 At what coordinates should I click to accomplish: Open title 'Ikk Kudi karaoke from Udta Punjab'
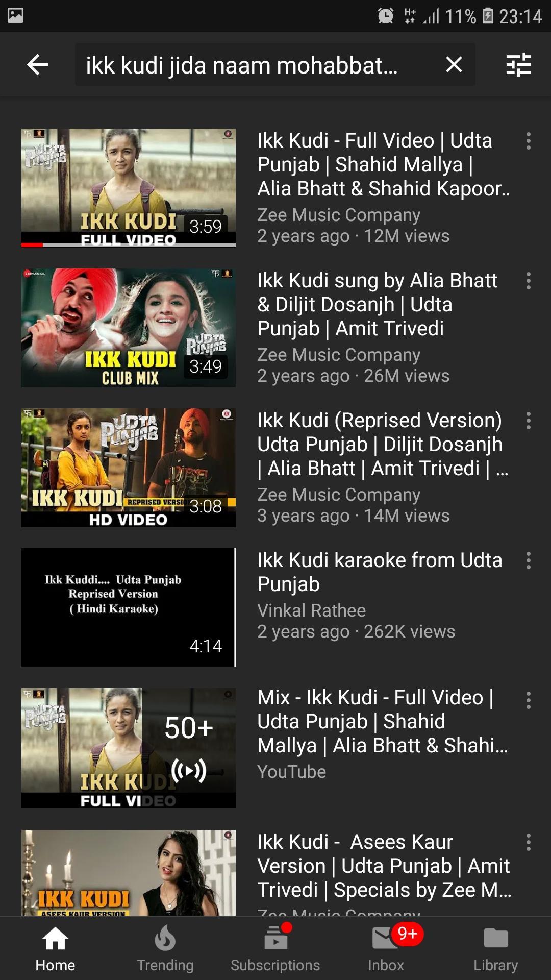pos(380,572)
